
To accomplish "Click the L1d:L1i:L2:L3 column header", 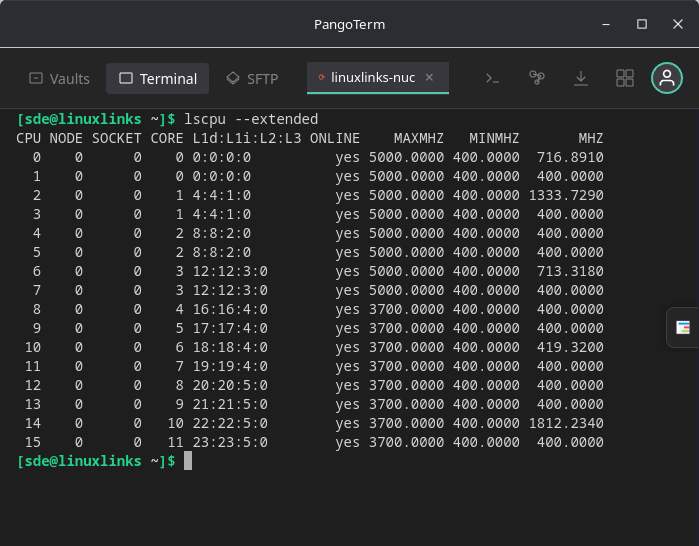I will click(x=247, y=139).
